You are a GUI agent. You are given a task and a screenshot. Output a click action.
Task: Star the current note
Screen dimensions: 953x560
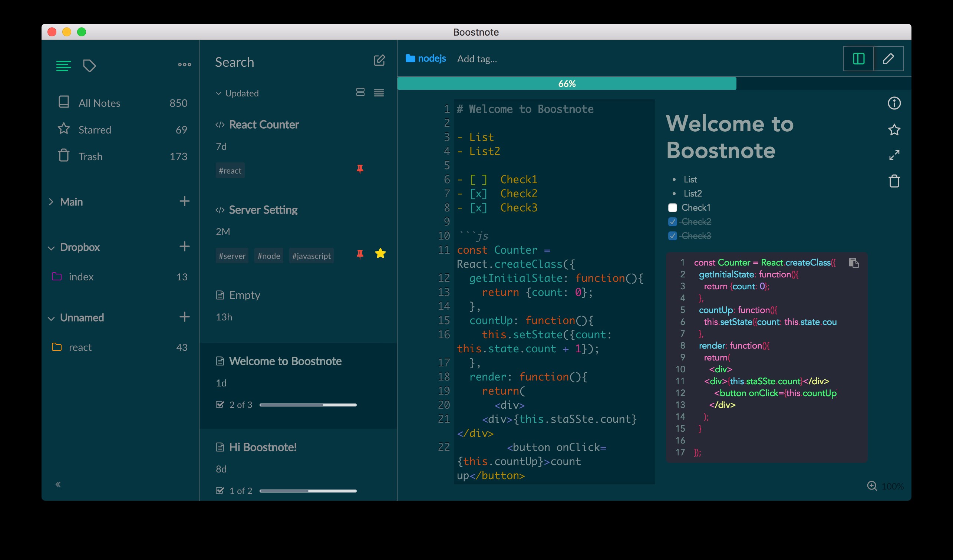pos(894,130)
